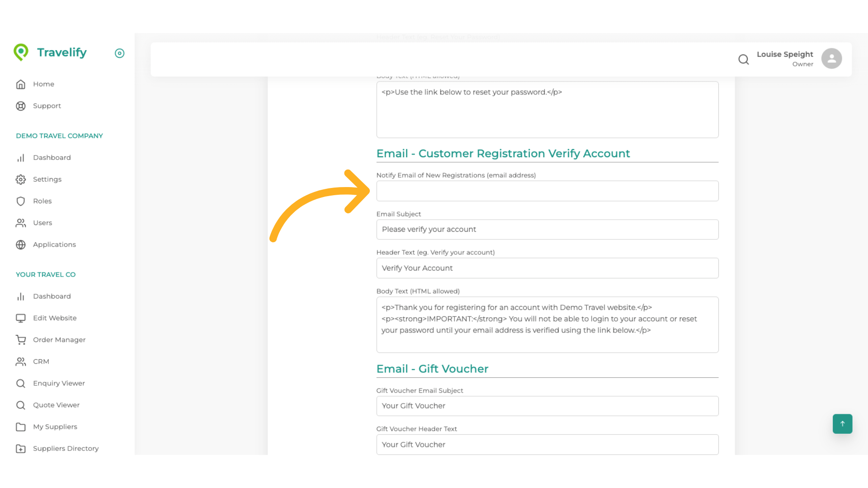Click the search magnifier in the top bar

click(x=744, y=59)
